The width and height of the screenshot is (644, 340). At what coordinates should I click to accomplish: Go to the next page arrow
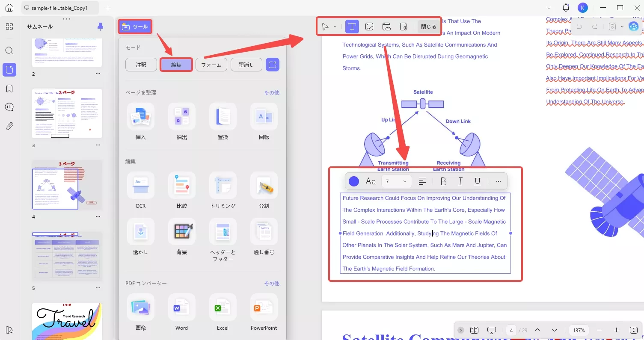tap(555, 330)
